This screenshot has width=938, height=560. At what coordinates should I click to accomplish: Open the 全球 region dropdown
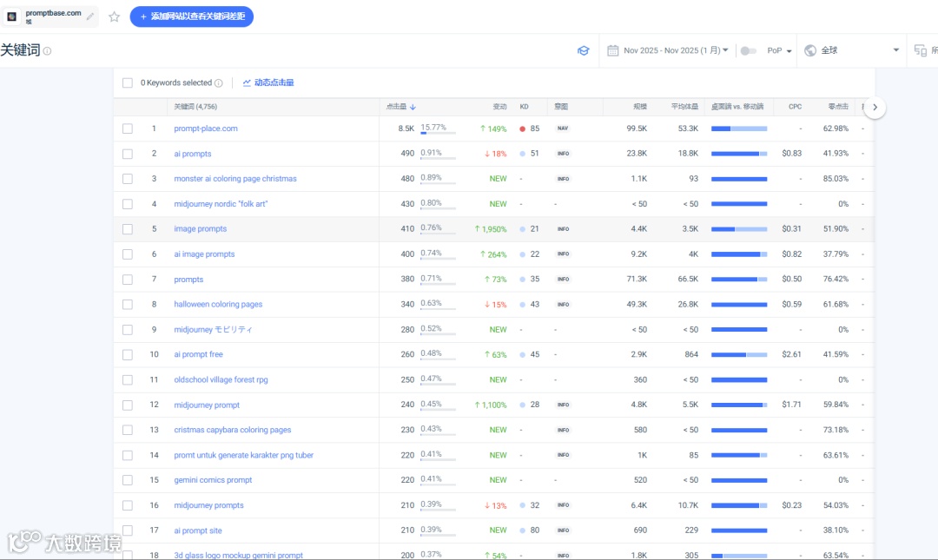click(x=852, y=51)
